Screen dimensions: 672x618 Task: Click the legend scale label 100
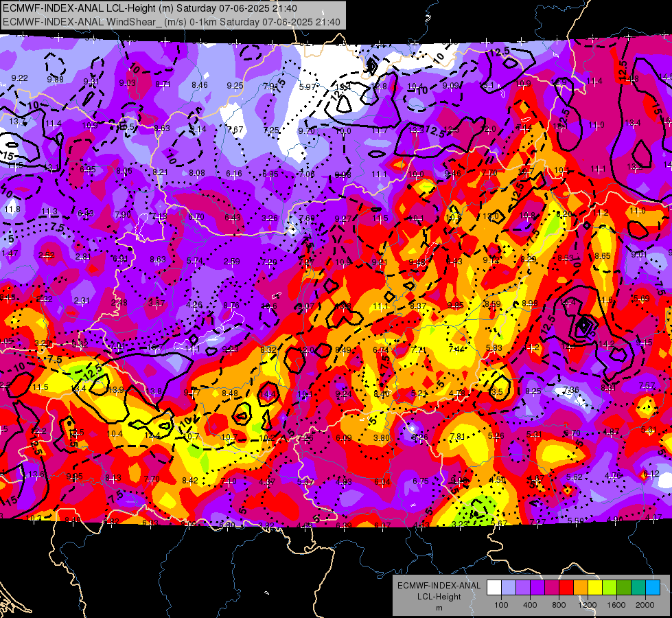501,605
